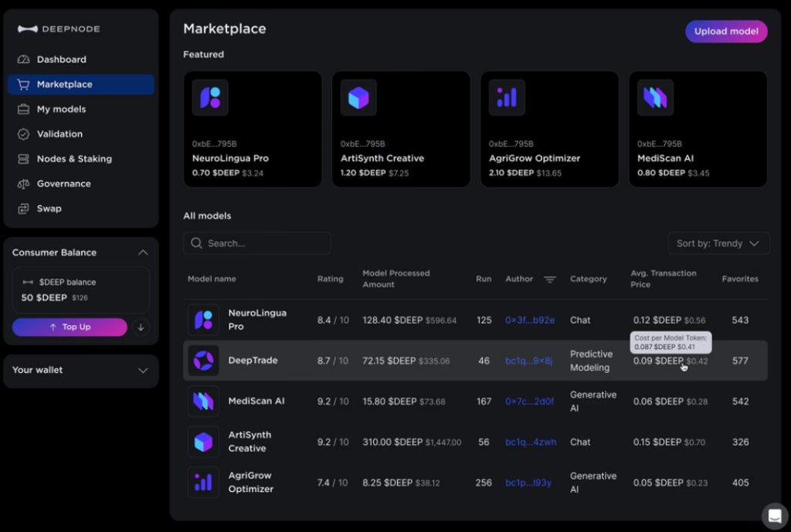Expand the Your wallet section

coord(143,371)
